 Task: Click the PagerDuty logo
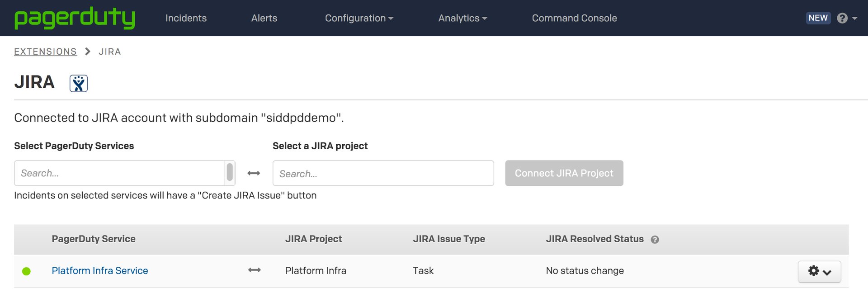pyautogui.click(x=75, y=18)
